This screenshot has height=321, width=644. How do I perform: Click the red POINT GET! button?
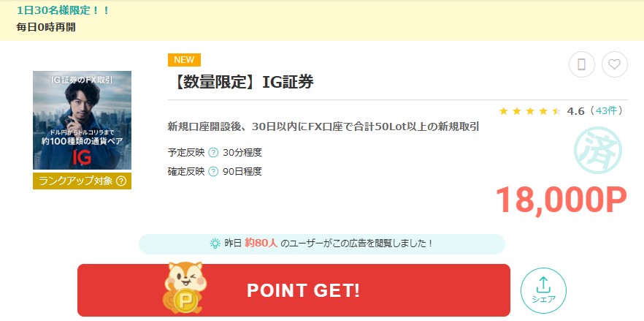pyautogui.click(x=294, y=290)
